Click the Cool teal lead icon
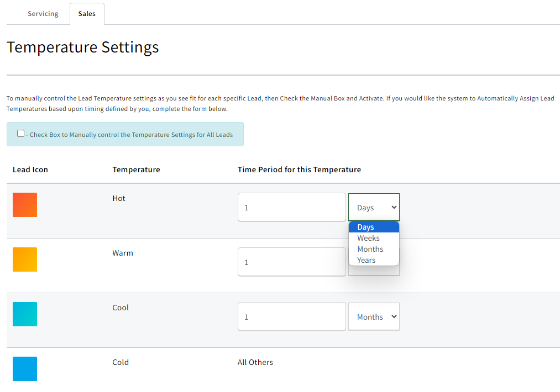Viewport: 560px width, 392px height. click(x=25, y=314)
